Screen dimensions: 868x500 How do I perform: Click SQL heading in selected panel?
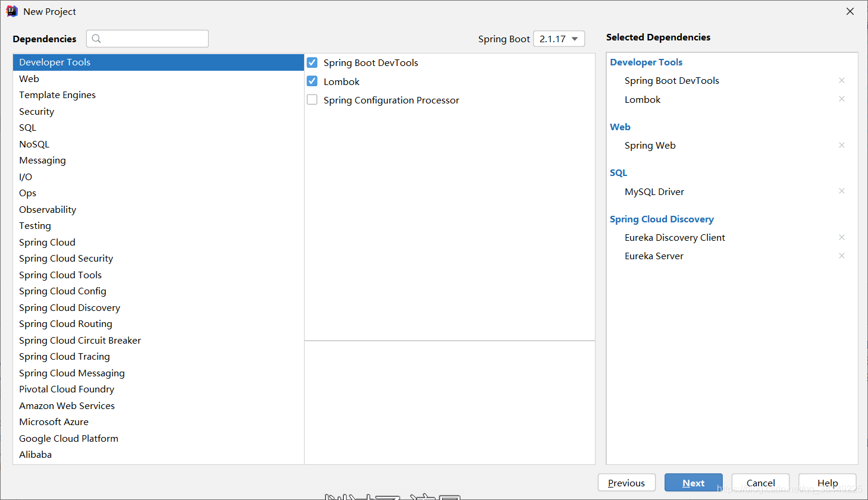click(618, 172)
